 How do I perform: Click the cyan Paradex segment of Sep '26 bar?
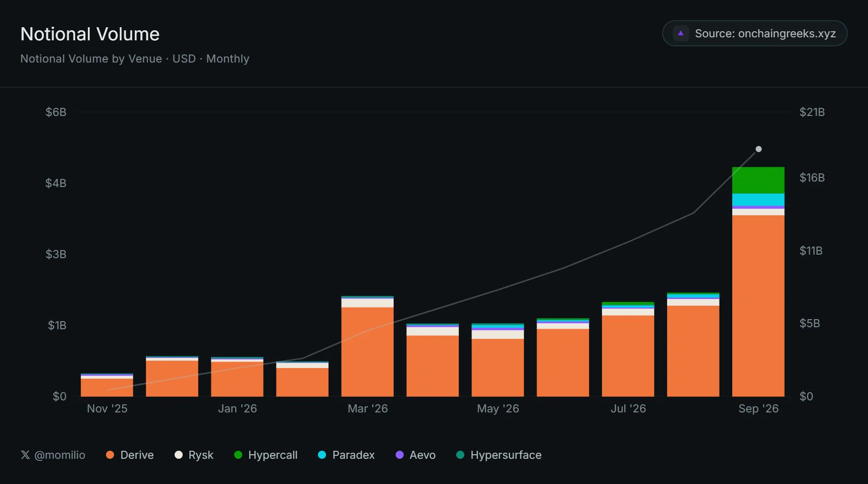pyautogui.click(x=758, y=200)
